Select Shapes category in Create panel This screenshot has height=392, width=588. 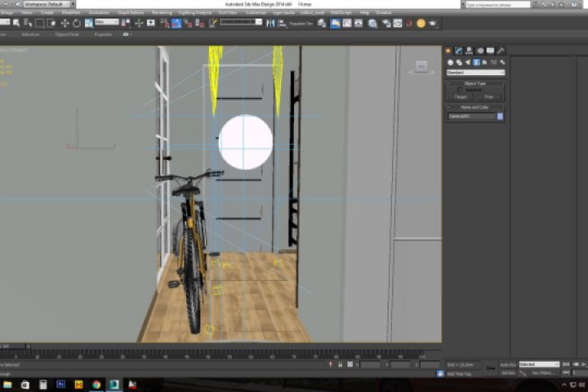point(459,63)
